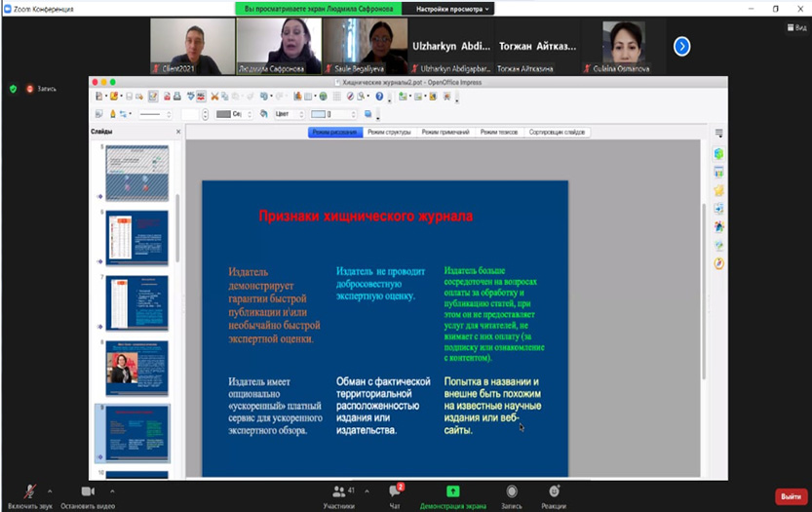
Task: Toggle camera with Остановить видео
Action: (x=88, y=492)
